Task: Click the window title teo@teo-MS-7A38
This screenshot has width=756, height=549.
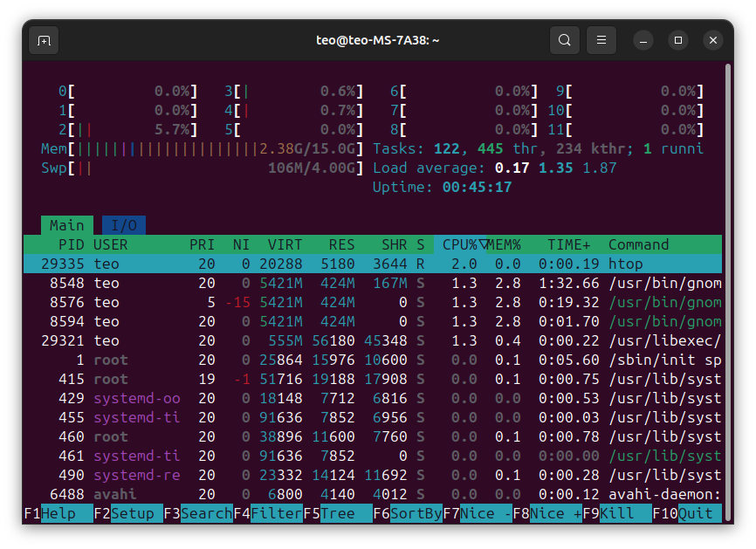Action: coord(377,40)
